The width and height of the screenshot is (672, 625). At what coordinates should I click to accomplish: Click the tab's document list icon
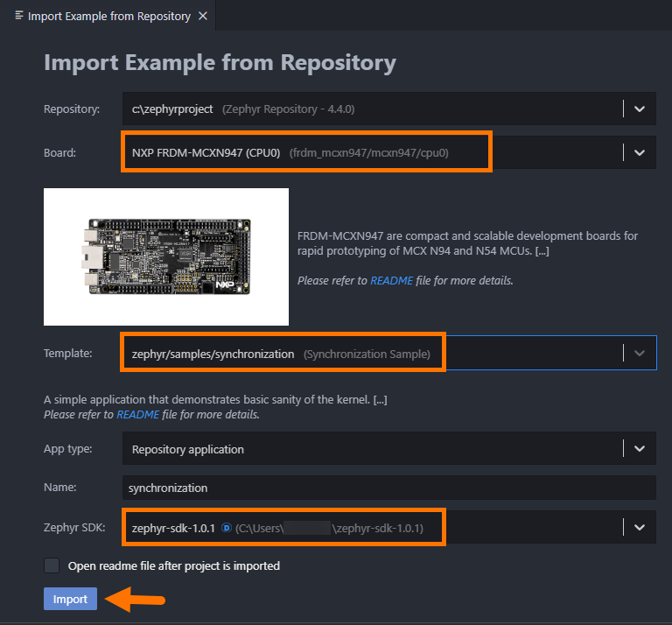click(x=19, y=16)
